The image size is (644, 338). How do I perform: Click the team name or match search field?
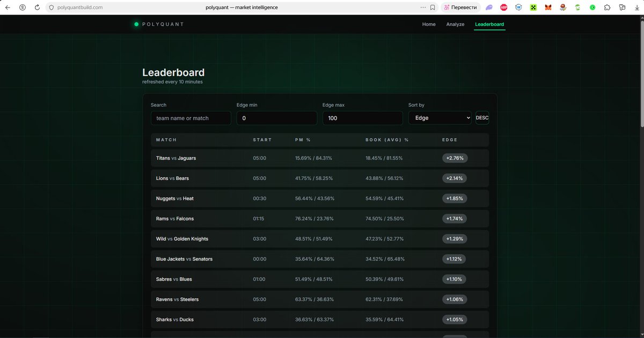(x=191, y=118)
